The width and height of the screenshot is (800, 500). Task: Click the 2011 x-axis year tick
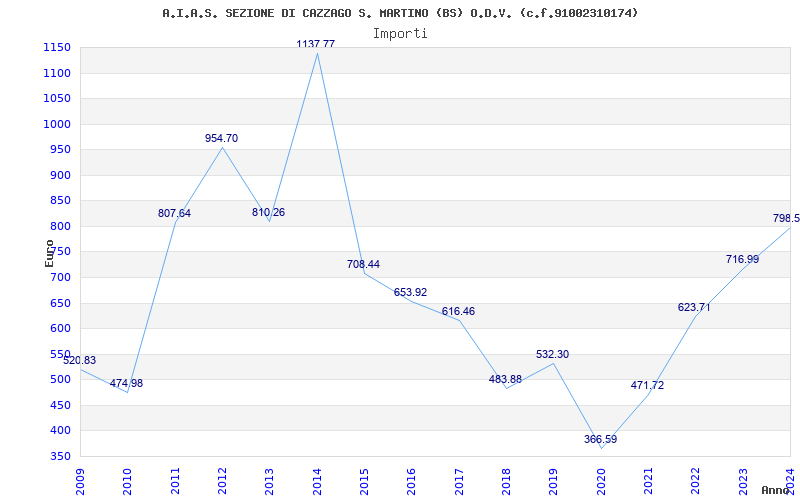(x=175, y=481)
